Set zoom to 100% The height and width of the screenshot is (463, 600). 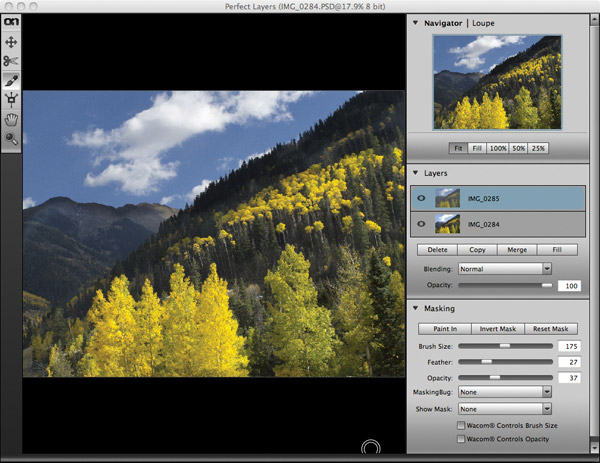tap(498, 148)
